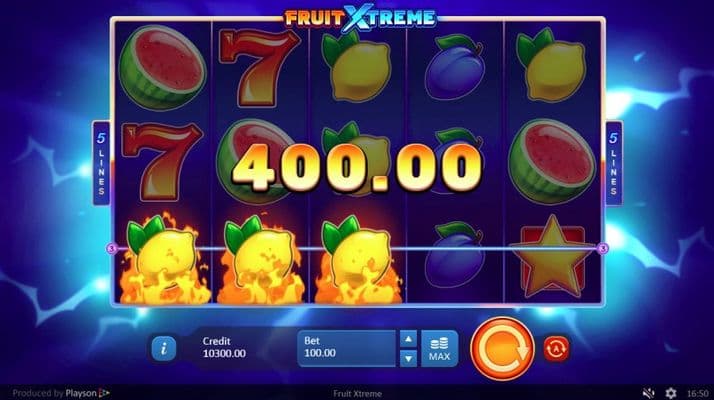714x400 pixels.
Task: Click the Credit 10300.00 display
Action: pyautogui.click(x=224, y=348)
